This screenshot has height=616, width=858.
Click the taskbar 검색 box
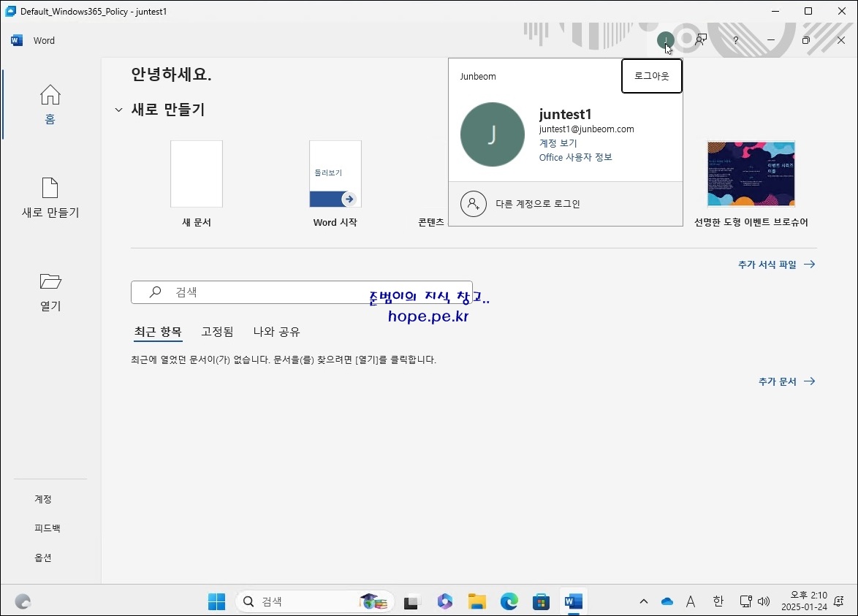coord(315,602)
